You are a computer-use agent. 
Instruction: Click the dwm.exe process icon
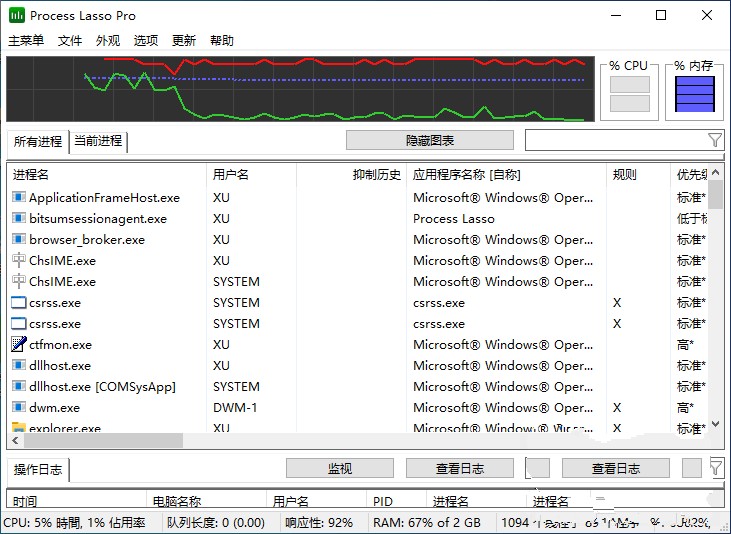[19, 407]
